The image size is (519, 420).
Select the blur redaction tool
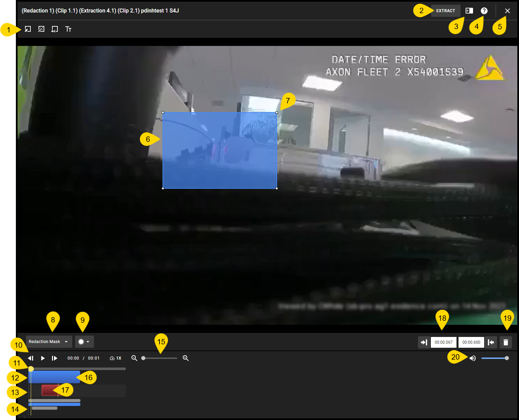(41, 29)
